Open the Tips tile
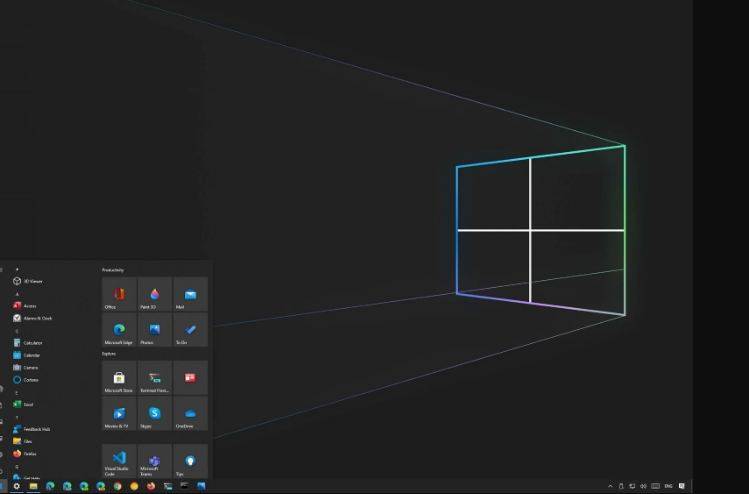Viewport: 749px width, 494px height. tap(190, 461)
